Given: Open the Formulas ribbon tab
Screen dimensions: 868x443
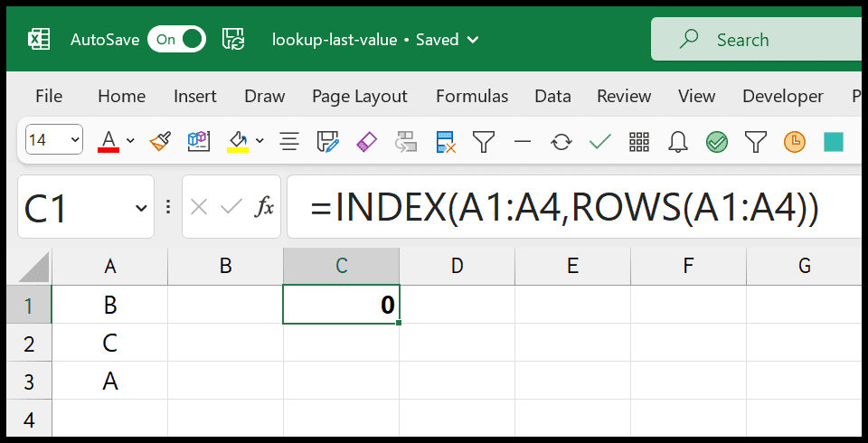Looking at the screenshot, I should [472, 97].
